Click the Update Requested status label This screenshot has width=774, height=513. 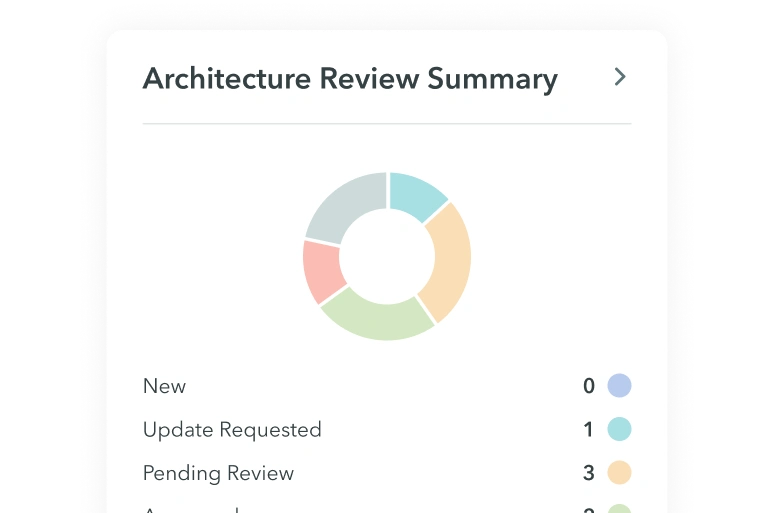pos(232,430)
